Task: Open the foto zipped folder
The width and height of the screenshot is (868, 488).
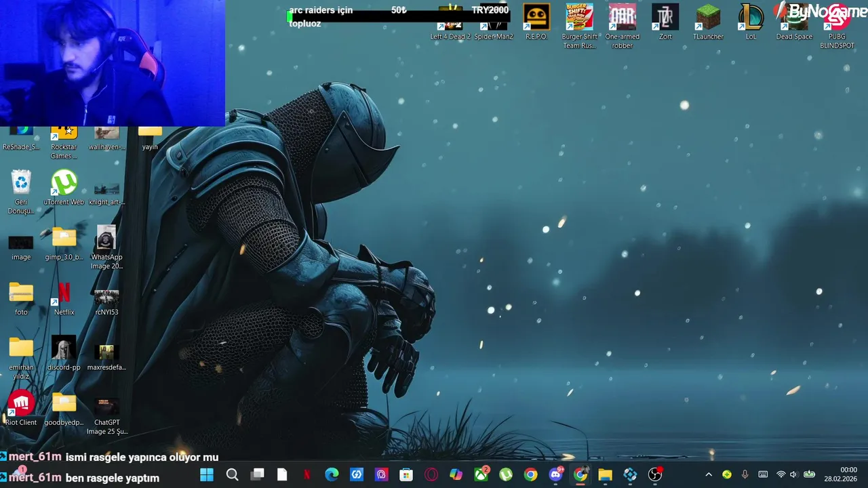Action: tap(21, 298)
